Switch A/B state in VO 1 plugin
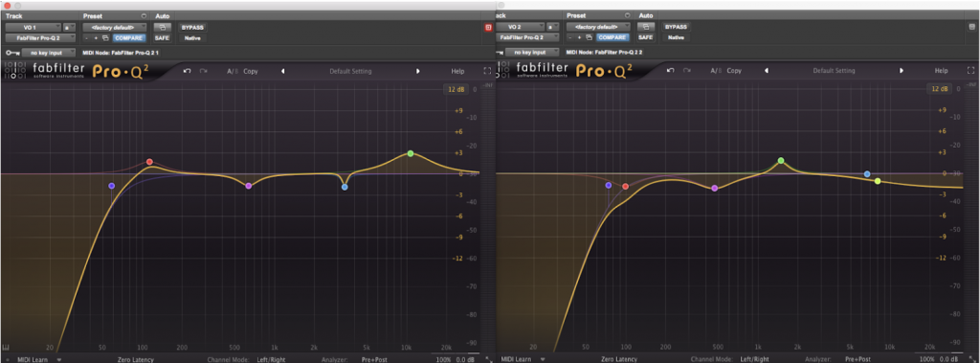Image resolution: width=980 pixels, height=363 pixels. [232, 71]
